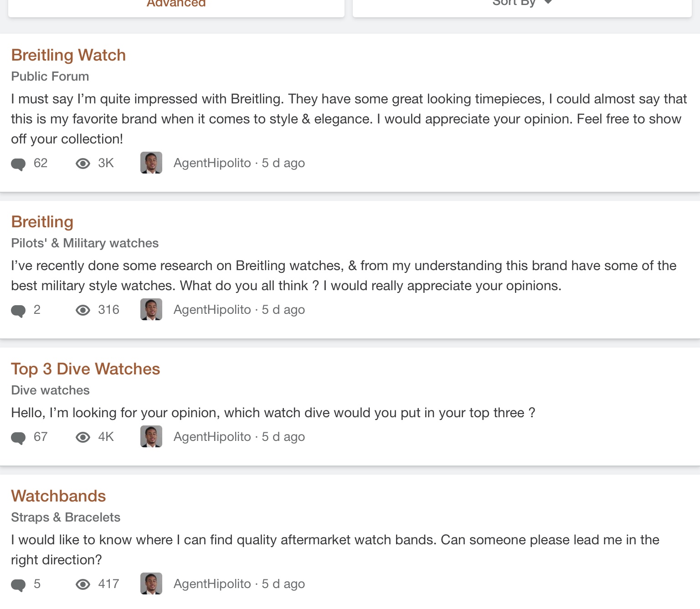Go to the Public Forum category
The height and width of the screenshot is (609, 700).
[x=50, y=76]
